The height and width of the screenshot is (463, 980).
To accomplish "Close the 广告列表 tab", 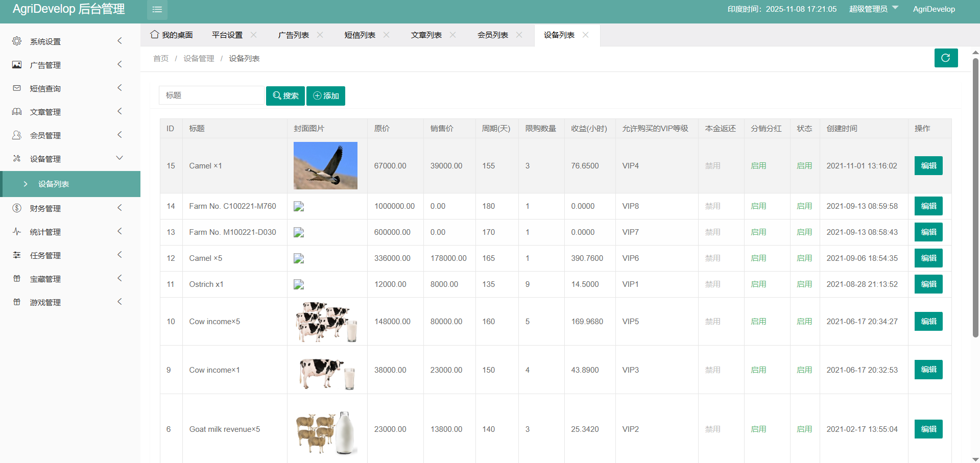I will pyautogui.click(x=320, y=35).
